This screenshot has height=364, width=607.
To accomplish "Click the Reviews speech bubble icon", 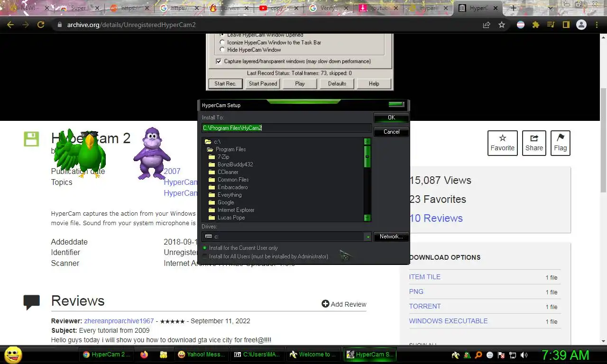I will 31,302.
